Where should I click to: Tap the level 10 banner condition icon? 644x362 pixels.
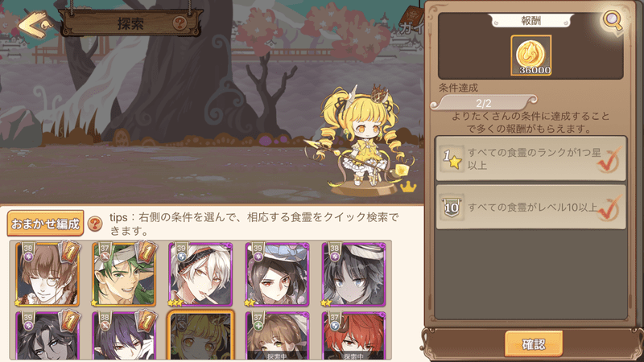coord(452,208)
